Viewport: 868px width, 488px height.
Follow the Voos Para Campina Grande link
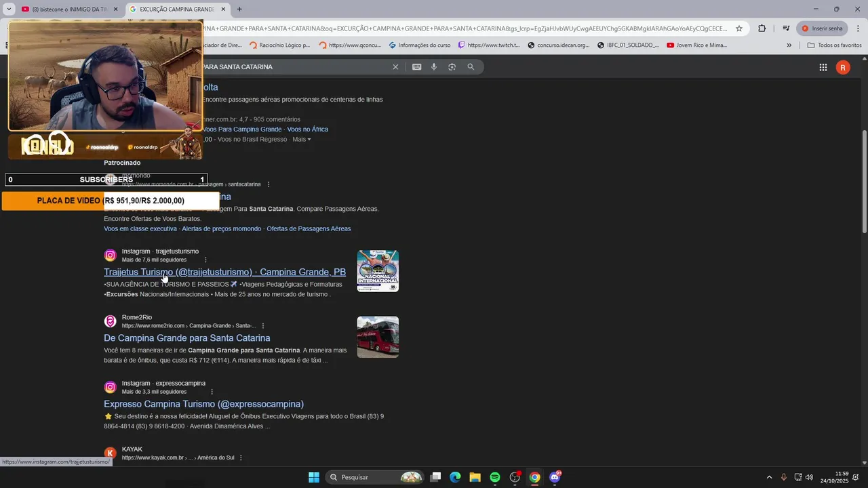pyautogui.click(x=242, y=129)
